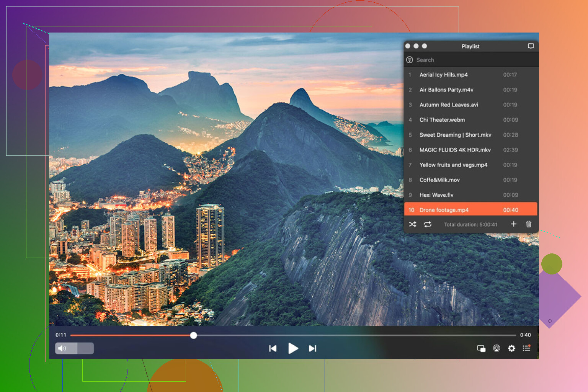Screen dimensions: 588x392
Task: Select Coffe&Milk.mov in playlist
Action: [471, 180]
